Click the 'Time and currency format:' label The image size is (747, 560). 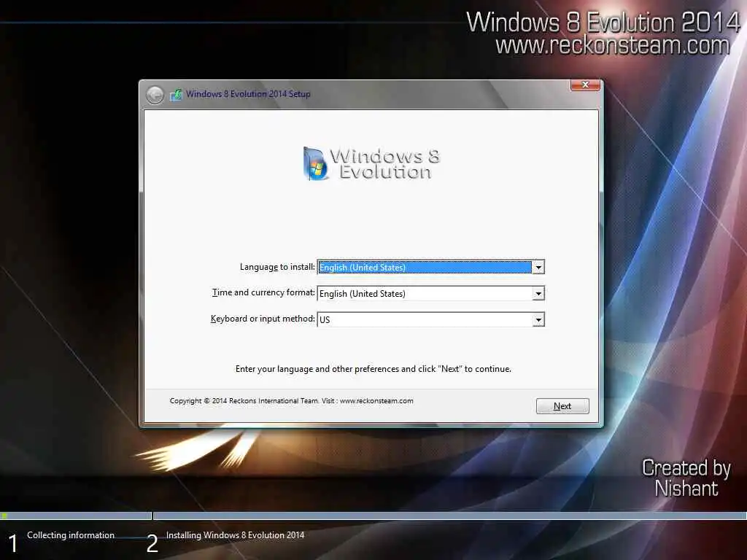tap(263, 292)
